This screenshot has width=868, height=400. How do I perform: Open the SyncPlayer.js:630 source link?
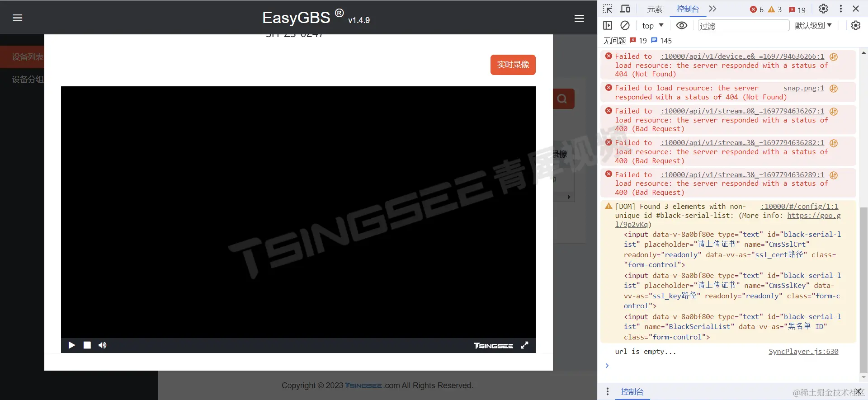coord(803,352)
